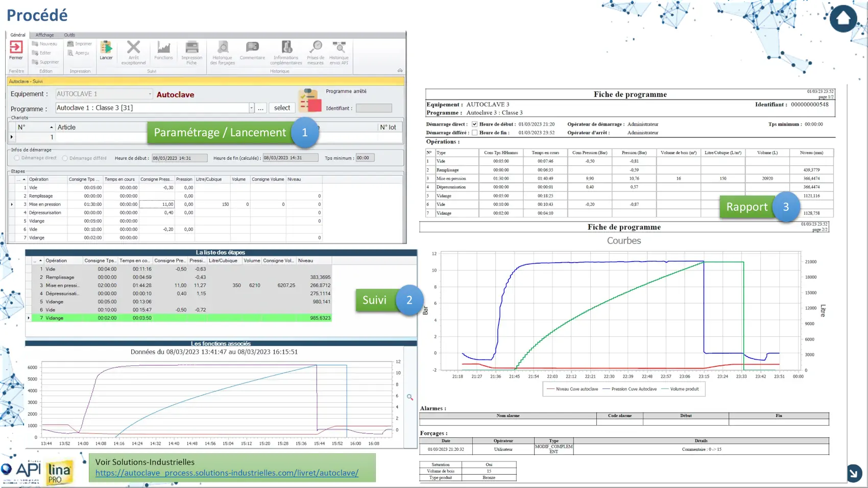Click the Arrêt exceptionnel icon
The width and height of the screenshot is (868, 488).
click(x=133, y=48)
